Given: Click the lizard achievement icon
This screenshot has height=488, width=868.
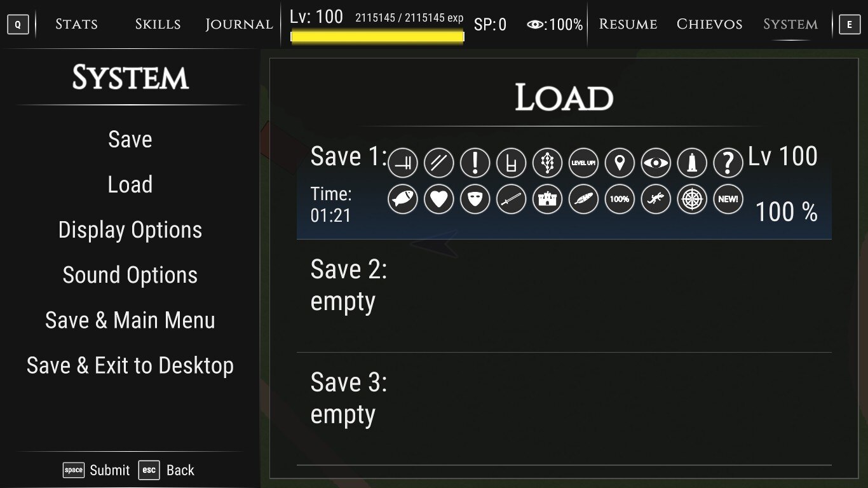Looking at the screenshot, I should 656,200.
